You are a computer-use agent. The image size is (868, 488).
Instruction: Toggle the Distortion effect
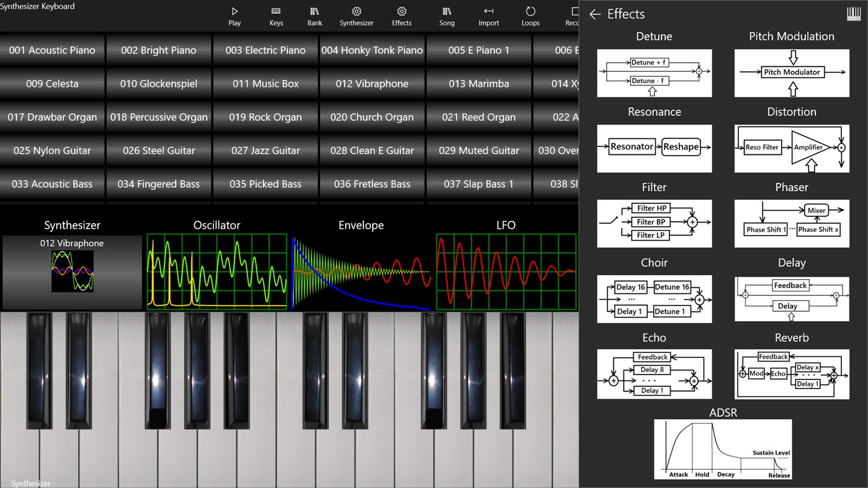[792, 148]
